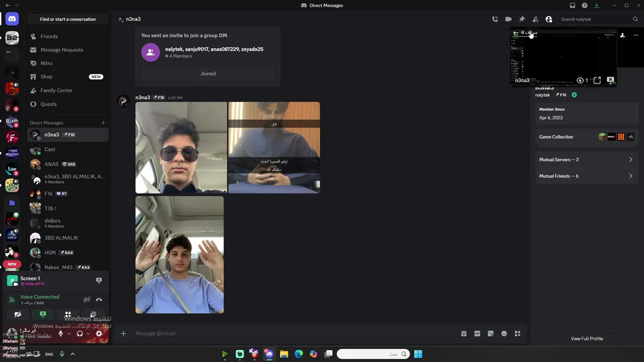Open audio output options arrow
The height and width of the screenshot is (362, 644).
(x=88, y=333)
